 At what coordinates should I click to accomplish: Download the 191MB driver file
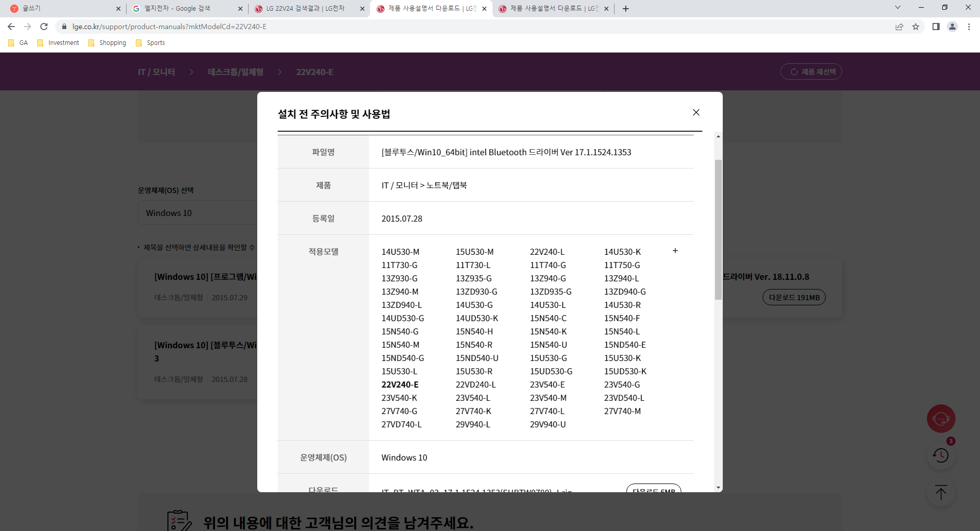pyautogui.click(x=794, y=297)
